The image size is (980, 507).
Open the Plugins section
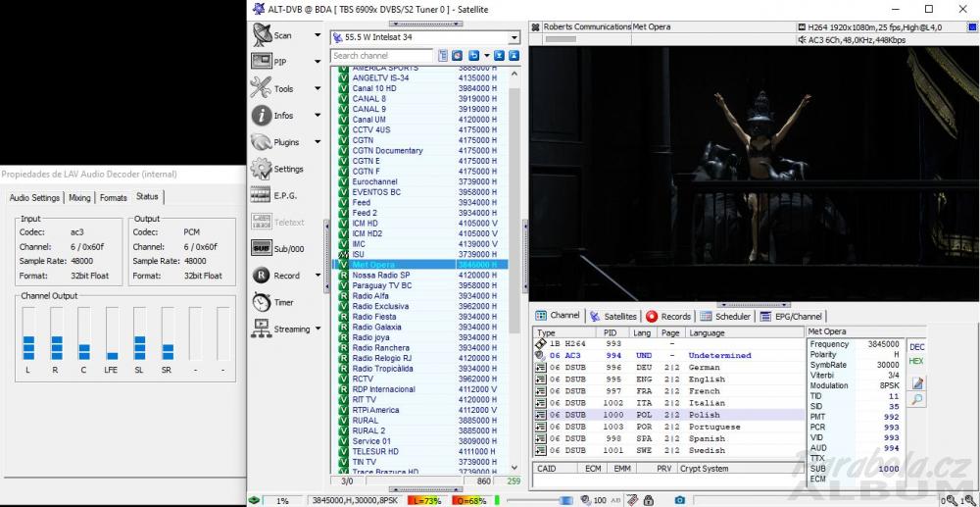[x=273, y=142]
